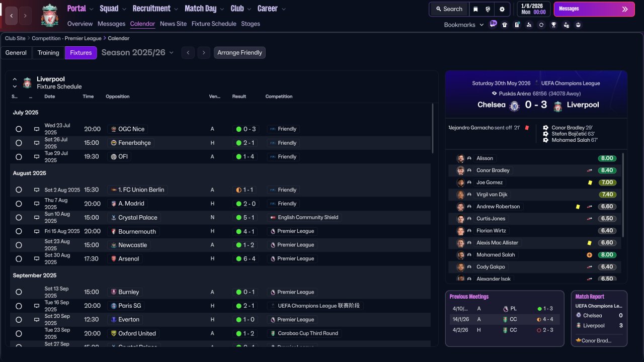Click the Liverpool crest beside Fixture Schedule
This screenshot has width=644, height=362.
pyautogui.click(x=27, y=82)
